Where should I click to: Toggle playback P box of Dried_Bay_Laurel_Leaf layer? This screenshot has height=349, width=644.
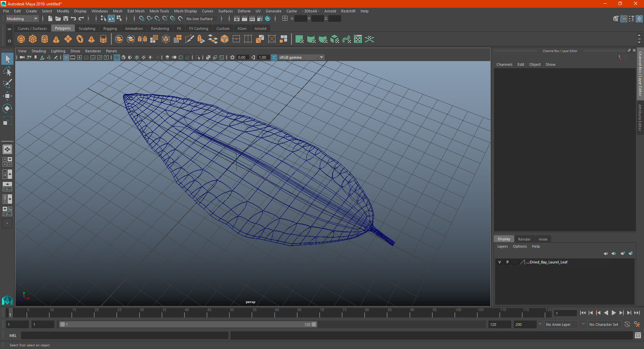(507, 262)
